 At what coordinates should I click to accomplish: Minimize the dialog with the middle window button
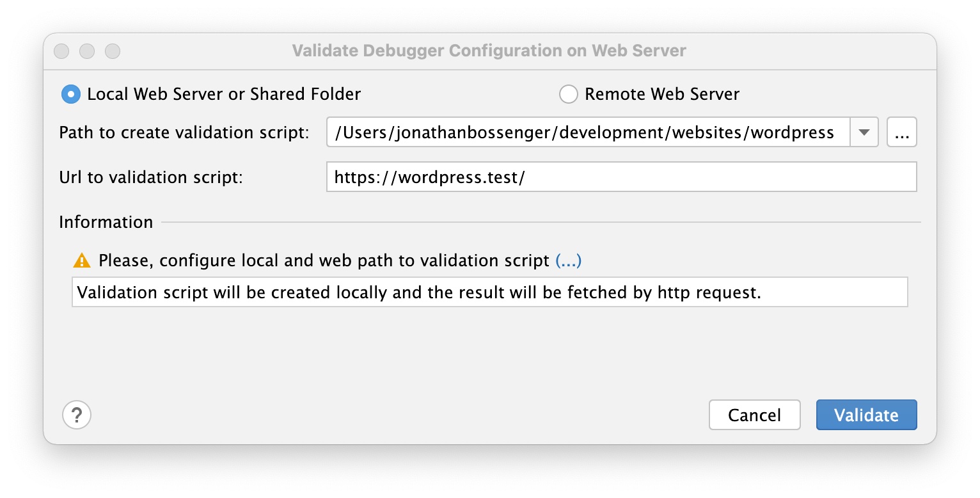[87, 51]
